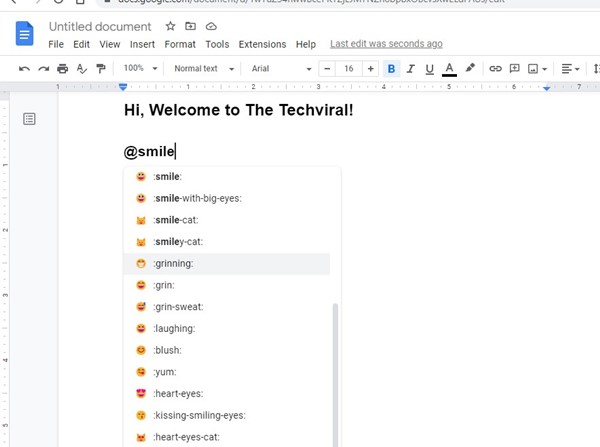Add a comment

coord(514,69)
